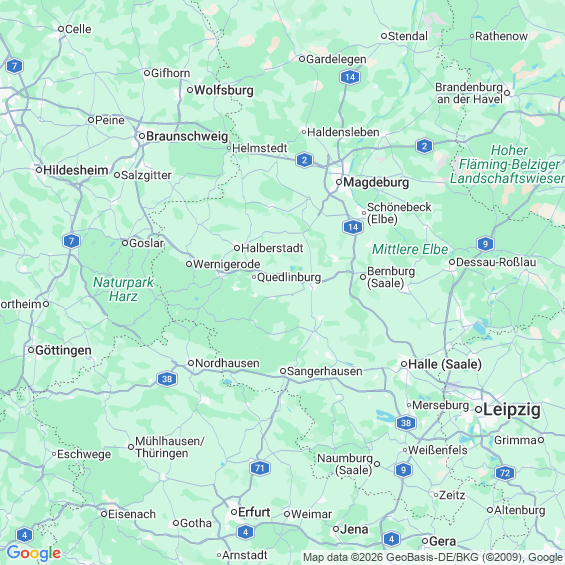Click the A14 shield near Schönebeck
This screenshot has width=565, height=565.
(353, 227)
